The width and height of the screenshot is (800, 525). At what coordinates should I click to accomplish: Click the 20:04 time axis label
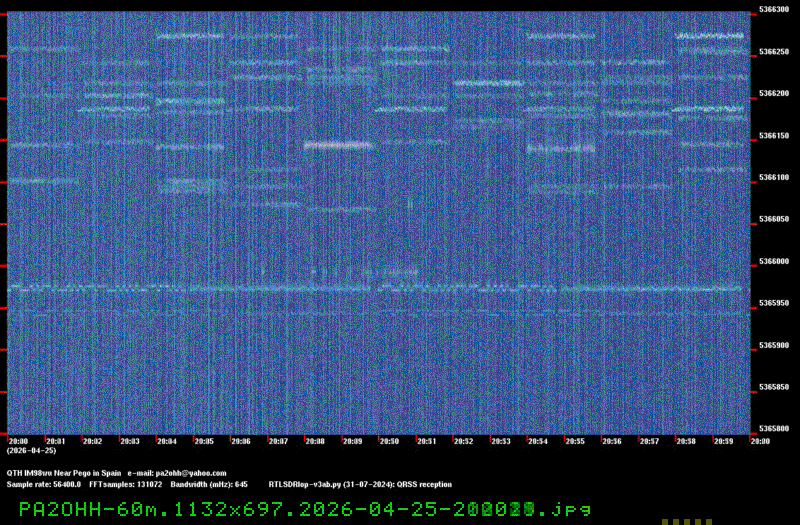coord(167,441)
